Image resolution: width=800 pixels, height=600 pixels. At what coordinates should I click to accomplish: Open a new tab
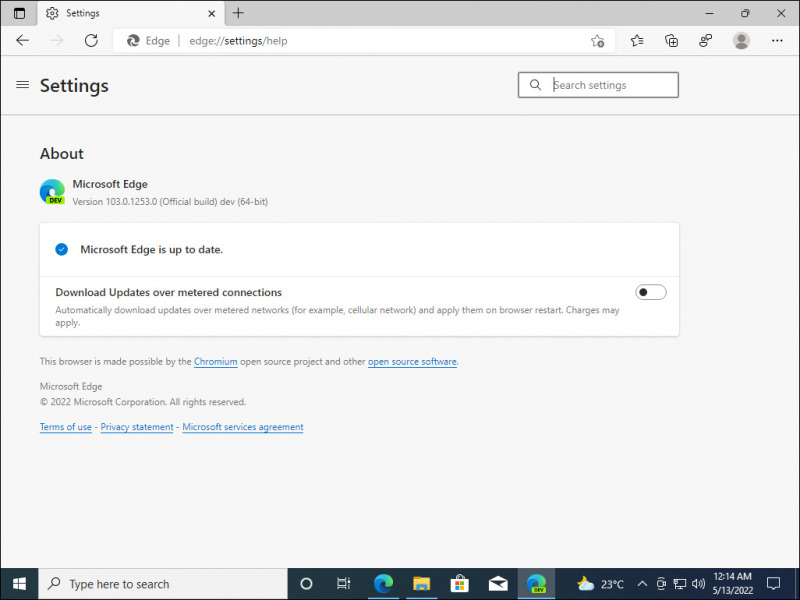pyautogui.click(x=238, y=13)
